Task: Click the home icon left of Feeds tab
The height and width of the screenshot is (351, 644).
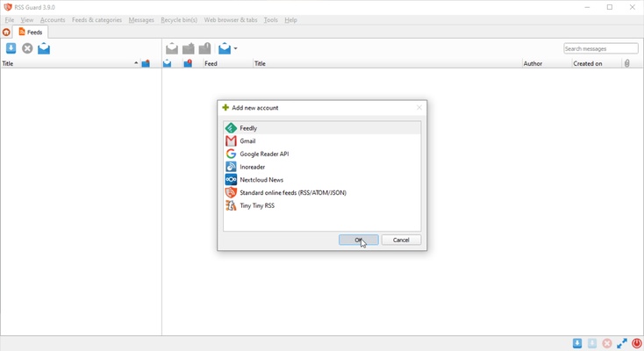Action: click(7, 32)
